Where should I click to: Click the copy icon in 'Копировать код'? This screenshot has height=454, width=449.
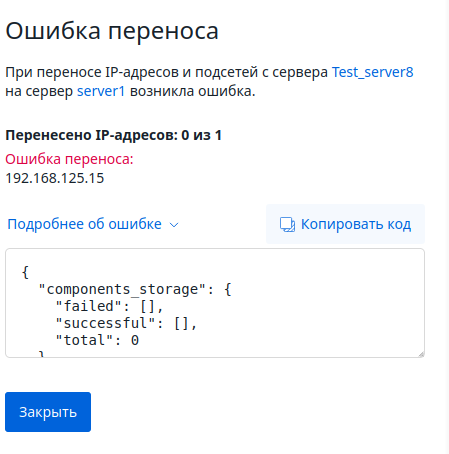click(x=287, y=224)
